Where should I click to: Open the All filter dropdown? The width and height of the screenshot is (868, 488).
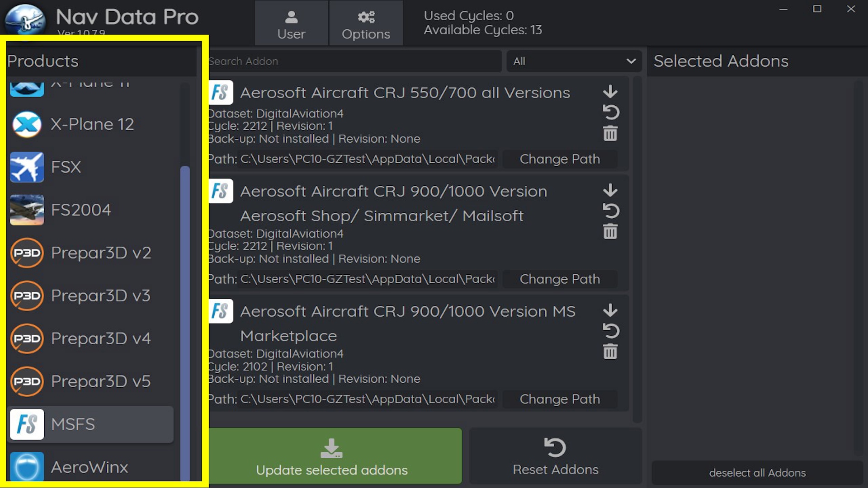[574, 61]
